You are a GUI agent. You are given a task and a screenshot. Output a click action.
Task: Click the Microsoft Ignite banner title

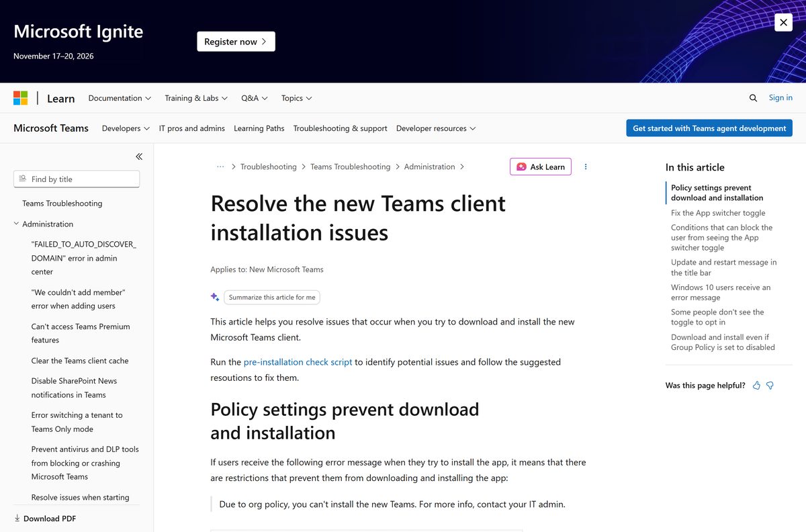pos(79,32)
